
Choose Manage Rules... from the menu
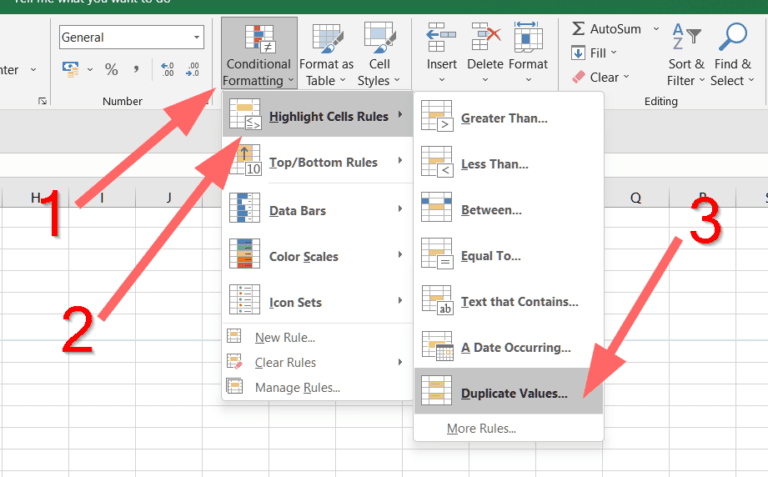pyautogui.click(x=317, y=387)
